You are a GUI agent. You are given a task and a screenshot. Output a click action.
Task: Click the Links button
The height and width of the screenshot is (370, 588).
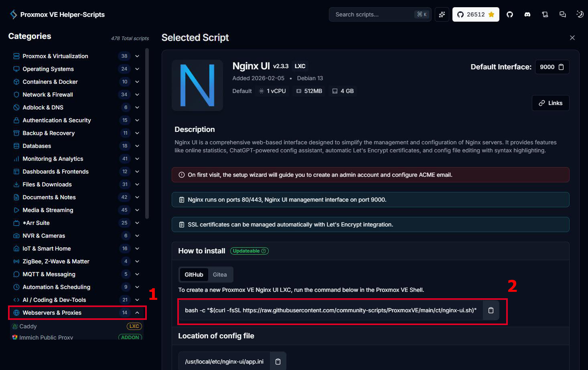tap(550, 103)
